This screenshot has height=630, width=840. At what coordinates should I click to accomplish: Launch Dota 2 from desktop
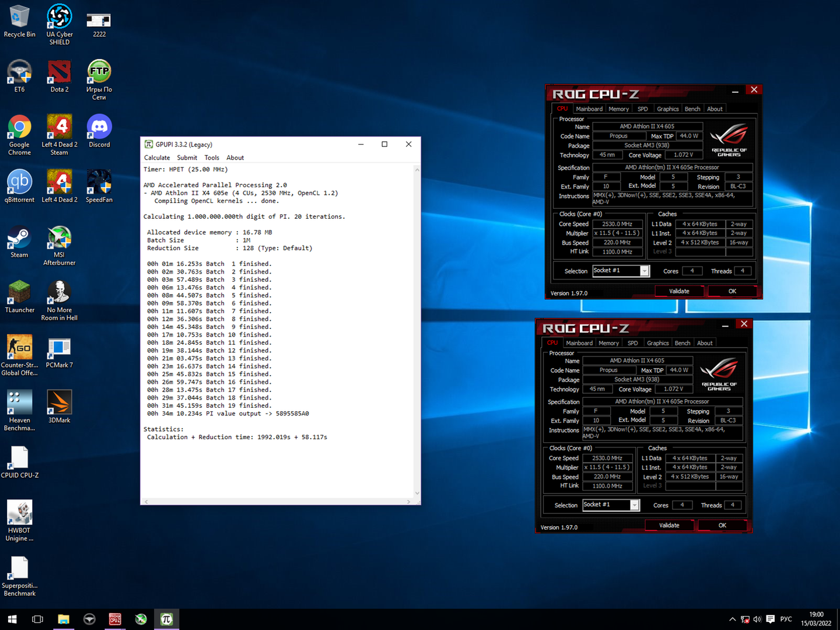tap(60, 76)
